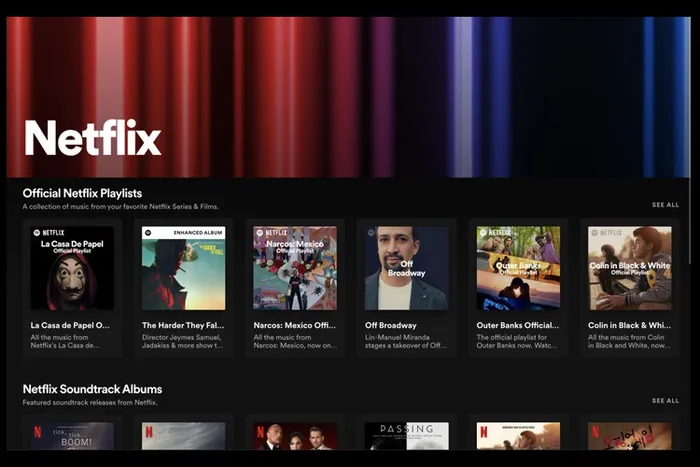The height and width of the screenshot is (467, 700).
Task: Click the Netflix Soundtrack Albums heading
Action: pos(92,389)
